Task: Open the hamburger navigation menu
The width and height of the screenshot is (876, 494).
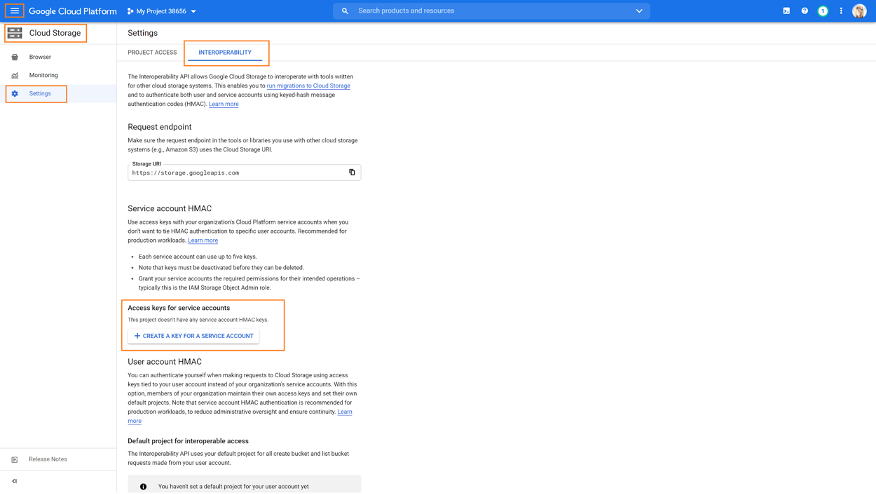Action: [14, 11]
